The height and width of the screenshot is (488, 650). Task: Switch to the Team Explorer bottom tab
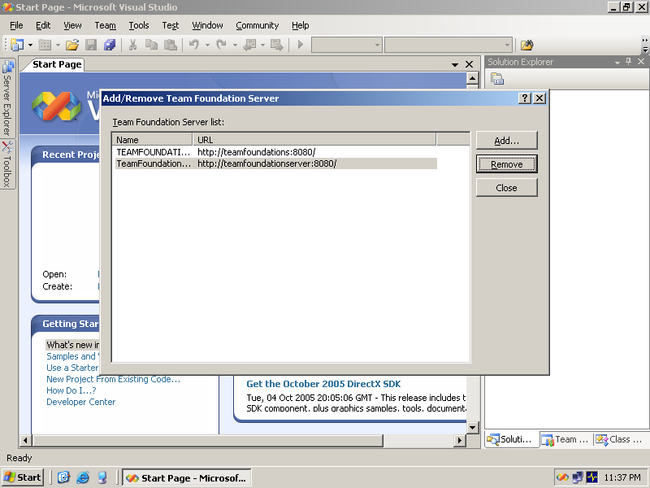point(565,439)
